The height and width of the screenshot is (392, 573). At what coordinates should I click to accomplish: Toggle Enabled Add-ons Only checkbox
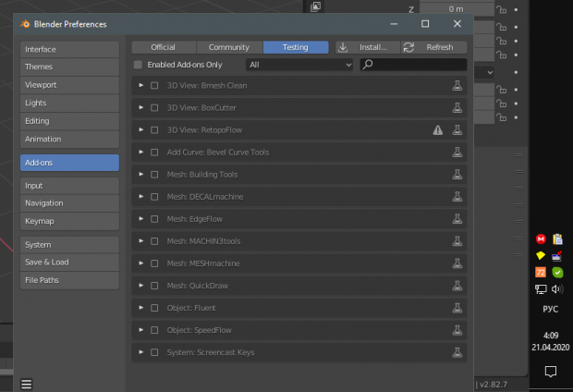(x=138, y=65)
